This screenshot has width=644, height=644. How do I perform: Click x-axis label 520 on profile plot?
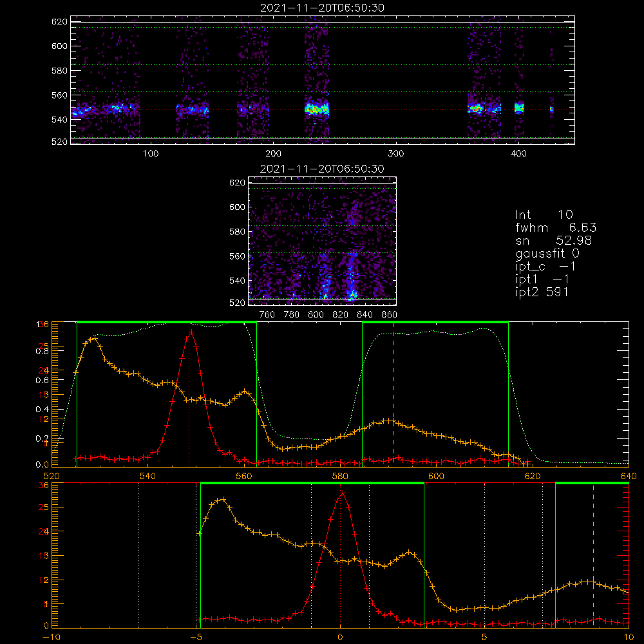pos(52,477)
